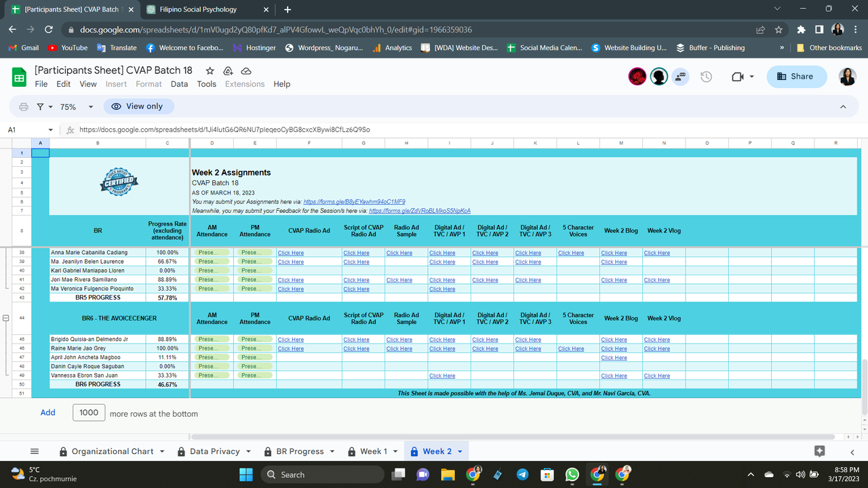Open the version history clock icon
The width and height of the screenshot is (868, 488).
click(x=706, y=77)
